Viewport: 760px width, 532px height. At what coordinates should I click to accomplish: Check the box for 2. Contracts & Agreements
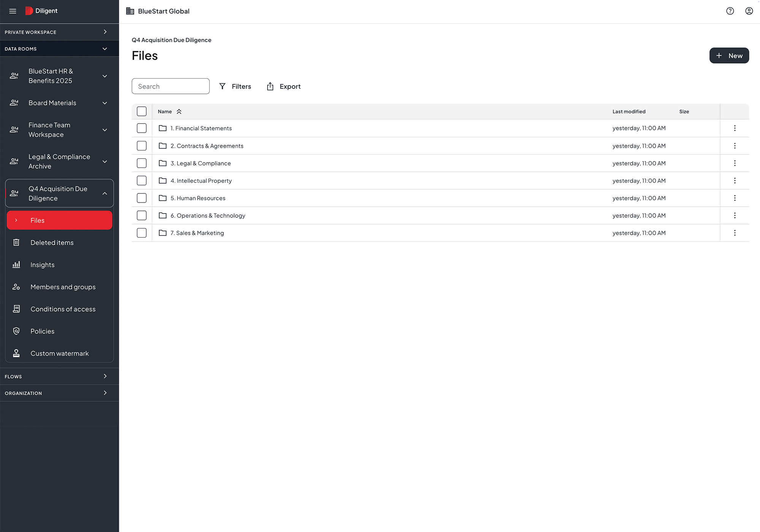142,146
